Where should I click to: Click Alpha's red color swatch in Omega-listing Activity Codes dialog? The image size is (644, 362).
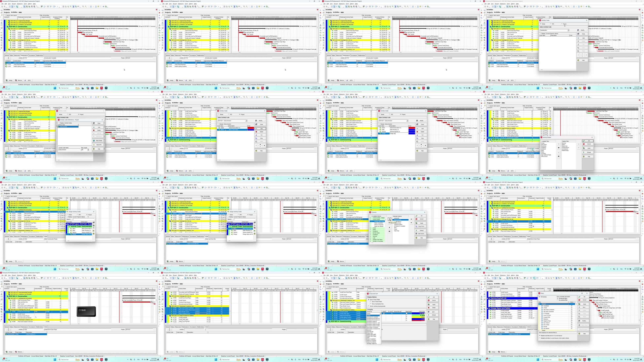click(x=412, y=128)
